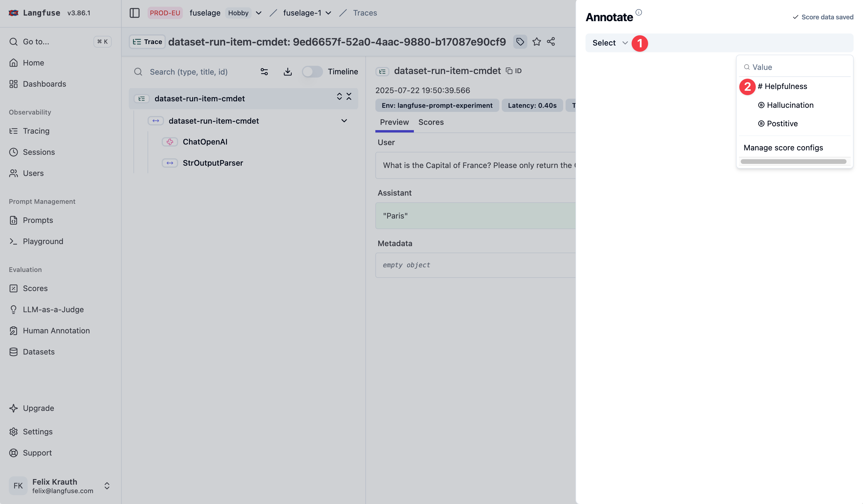The width and height of the screenshot is (863, 504).
Task: Open Manage score configs
Action: click(783, 147)
